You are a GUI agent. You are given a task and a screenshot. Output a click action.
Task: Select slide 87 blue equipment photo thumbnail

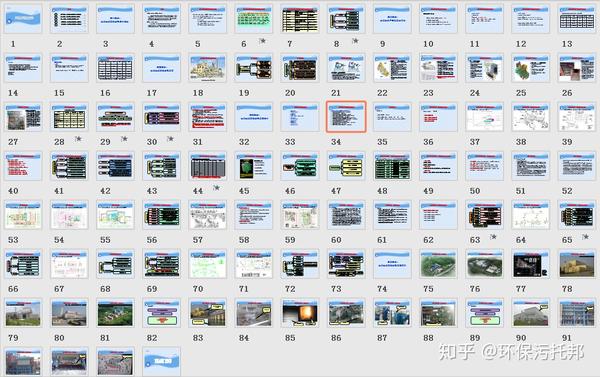[392, 313]
